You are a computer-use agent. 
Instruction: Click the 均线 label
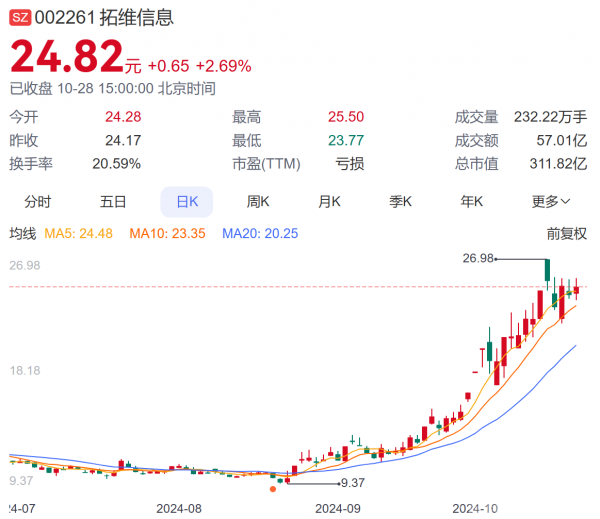pos(23,233)
